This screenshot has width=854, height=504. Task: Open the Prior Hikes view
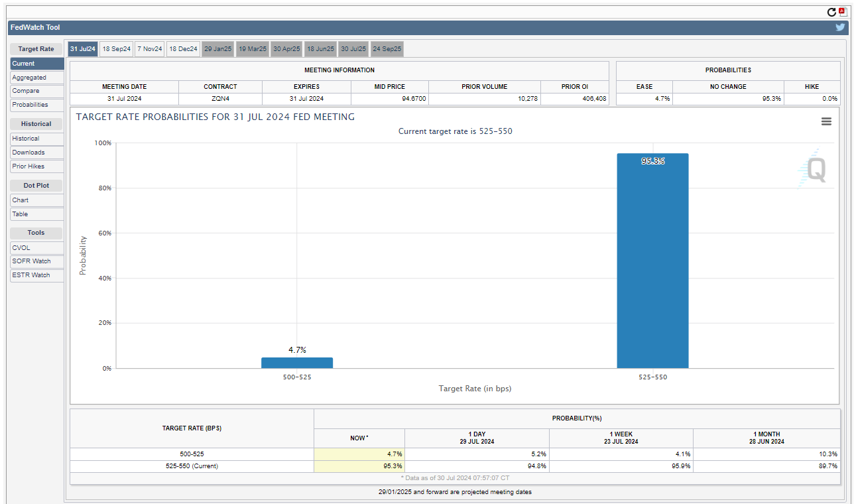click(37, 166)
